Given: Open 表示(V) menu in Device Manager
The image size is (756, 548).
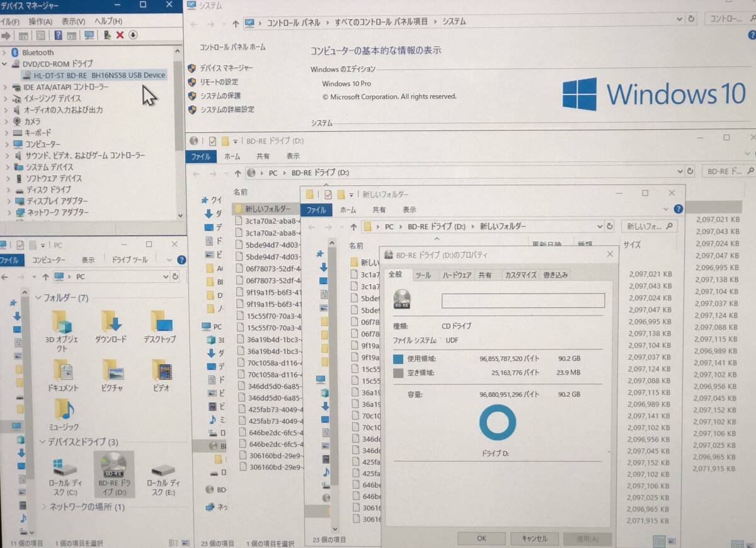Looking at the screenshot, I should [x=73, y=21].
